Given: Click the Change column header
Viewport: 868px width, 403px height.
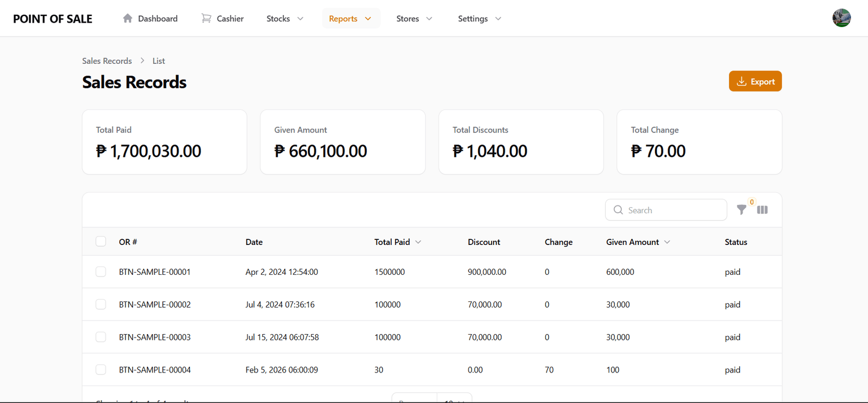Looking at the screenshot, I should click(x=558, y=242).
